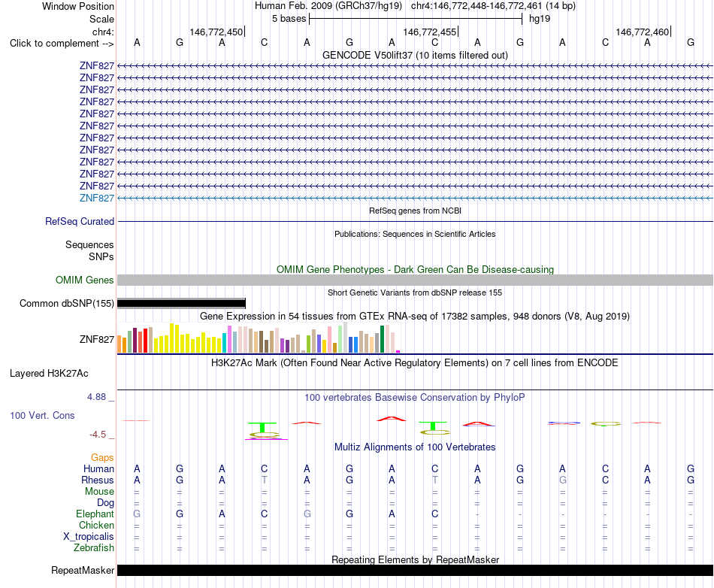
Task: Click the chr4: ruler label
Action: [x=103, y=32]
